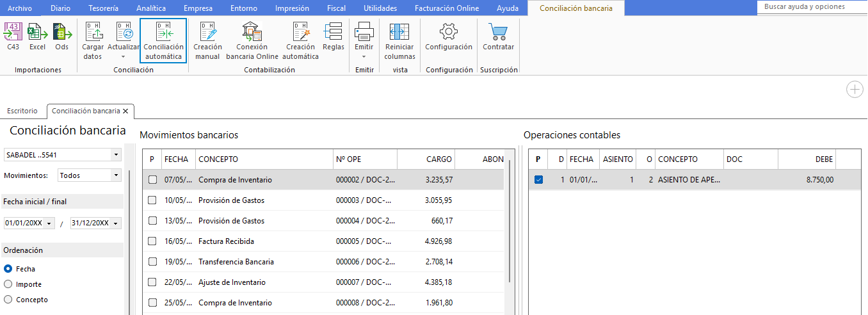868x315 pixels.
Task: Switch to the Escritorio tab
Action: [22, 111]
